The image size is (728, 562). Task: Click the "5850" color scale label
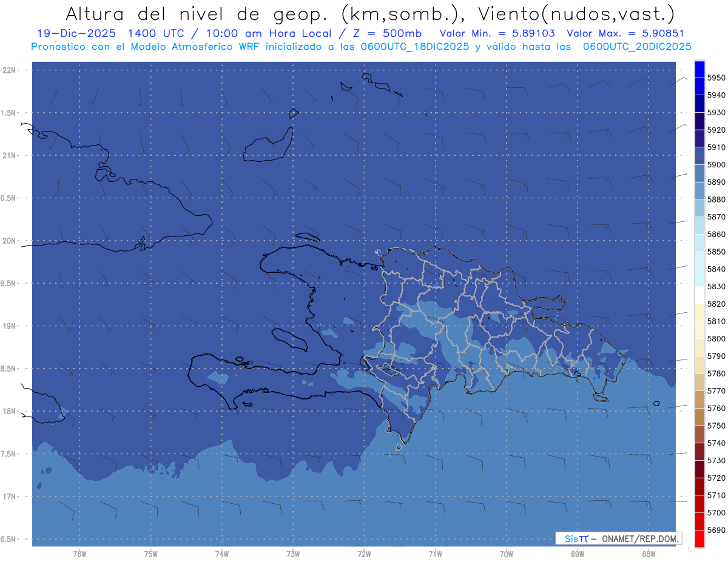pyautogui.click(x=716, y=252)
